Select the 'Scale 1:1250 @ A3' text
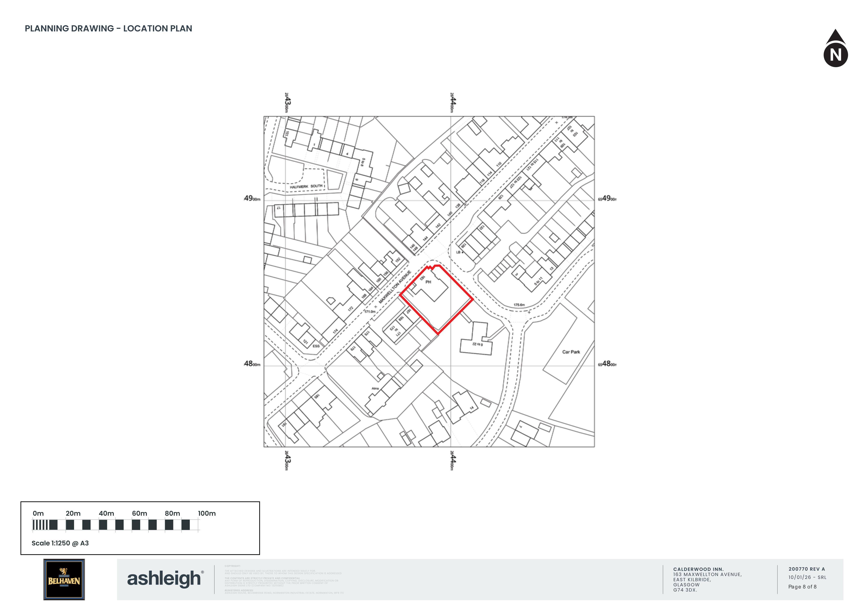The width and height of the screenshot is (868, 614). coord(60,543)
